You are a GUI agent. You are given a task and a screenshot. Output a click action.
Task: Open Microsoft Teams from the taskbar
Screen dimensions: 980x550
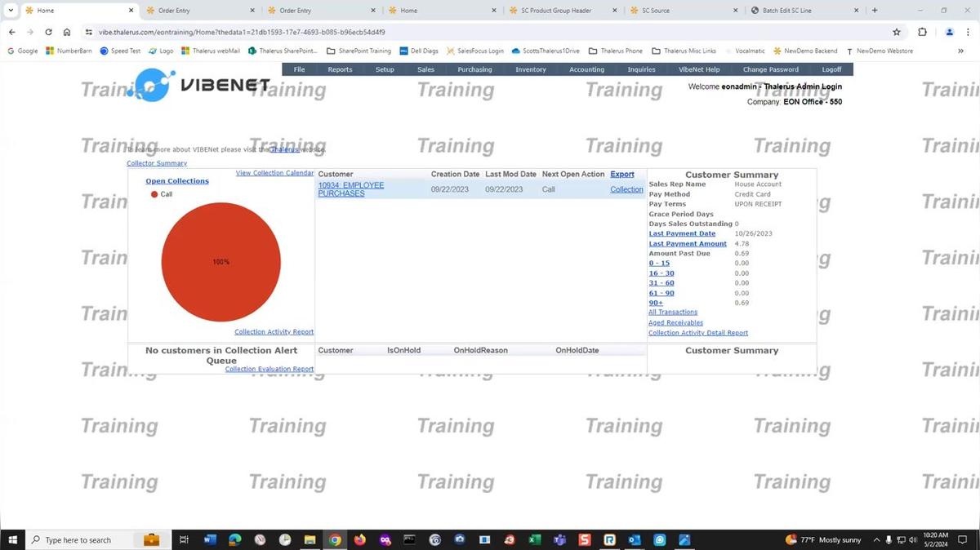(x=559, y=539)
